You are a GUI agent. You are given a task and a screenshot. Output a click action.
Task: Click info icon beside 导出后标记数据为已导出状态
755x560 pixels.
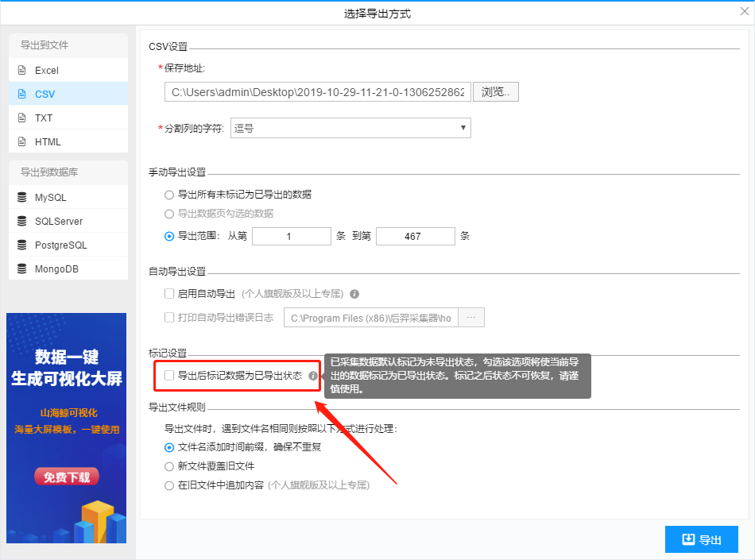pos(313,376)
